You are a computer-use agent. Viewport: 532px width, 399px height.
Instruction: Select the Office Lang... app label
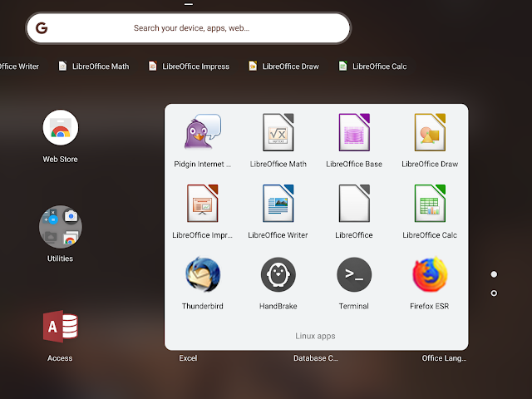[x=444, y=358]
